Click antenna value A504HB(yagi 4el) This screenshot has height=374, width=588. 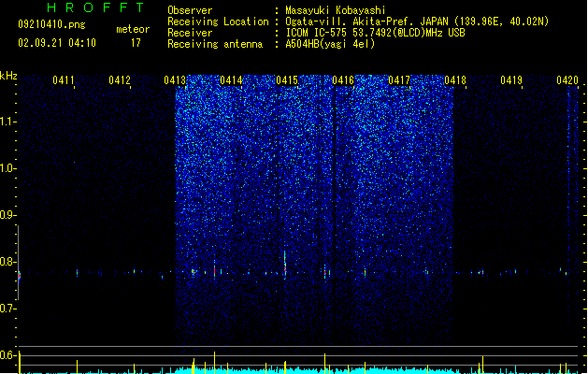[330, 44]
